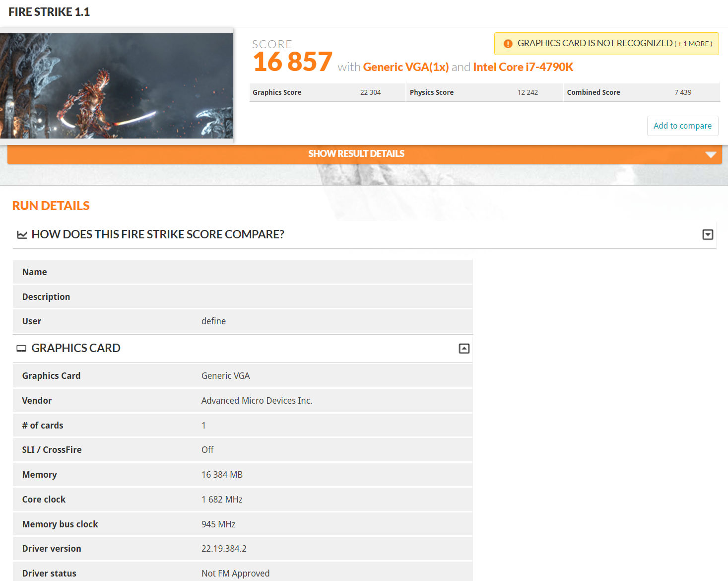Click the Show Result Details bar
This screenshot has height=581, width=728.
[x=364, y=154]
